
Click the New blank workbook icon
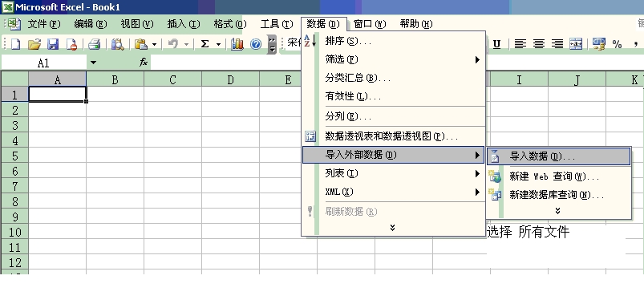click(x=15, y=44)
